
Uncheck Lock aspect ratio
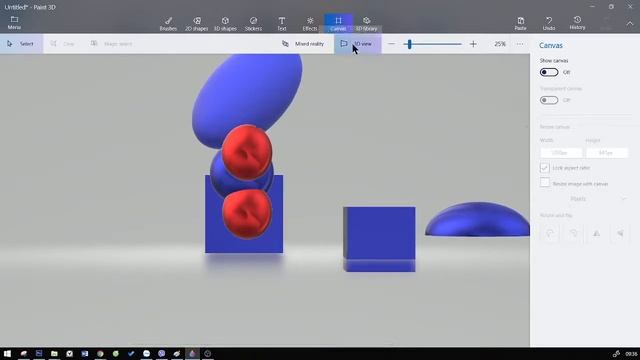click(544, 168)
